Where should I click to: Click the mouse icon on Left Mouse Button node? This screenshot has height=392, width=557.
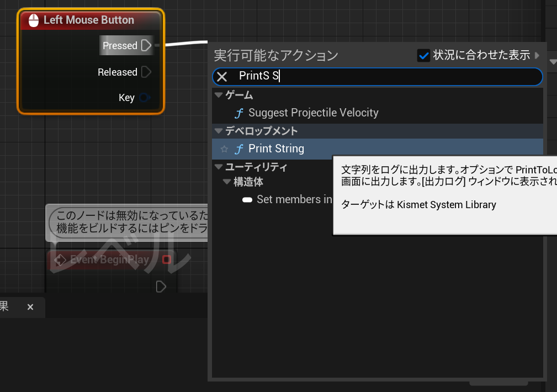[33, 20]
